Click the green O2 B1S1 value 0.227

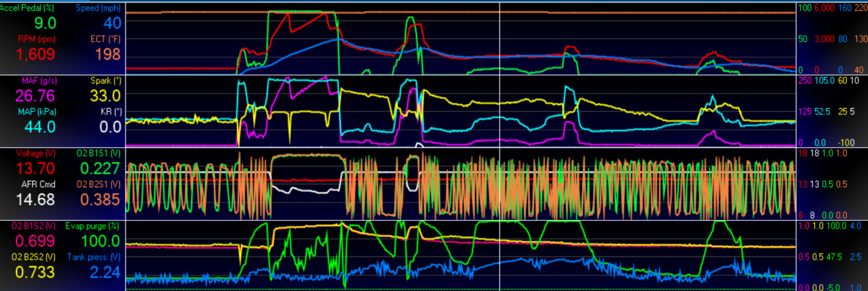pyautogui.click(x=100, y=169)
